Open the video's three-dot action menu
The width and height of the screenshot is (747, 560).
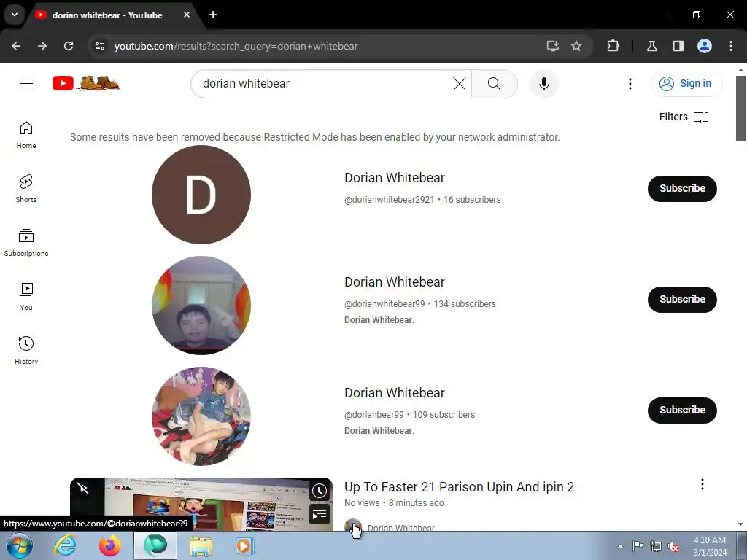point(703,484)
